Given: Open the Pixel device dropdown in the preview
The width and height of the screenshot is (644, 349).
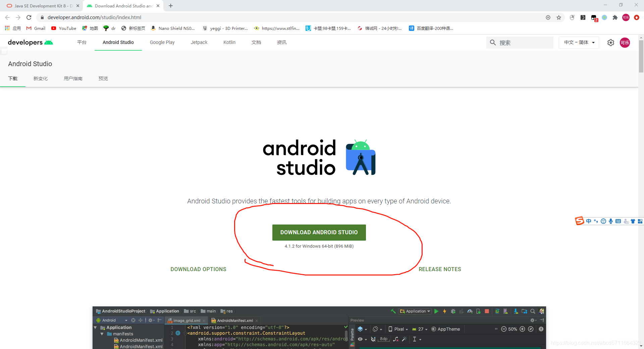Looking at the screenshot, I should click(x=398, y=329).
